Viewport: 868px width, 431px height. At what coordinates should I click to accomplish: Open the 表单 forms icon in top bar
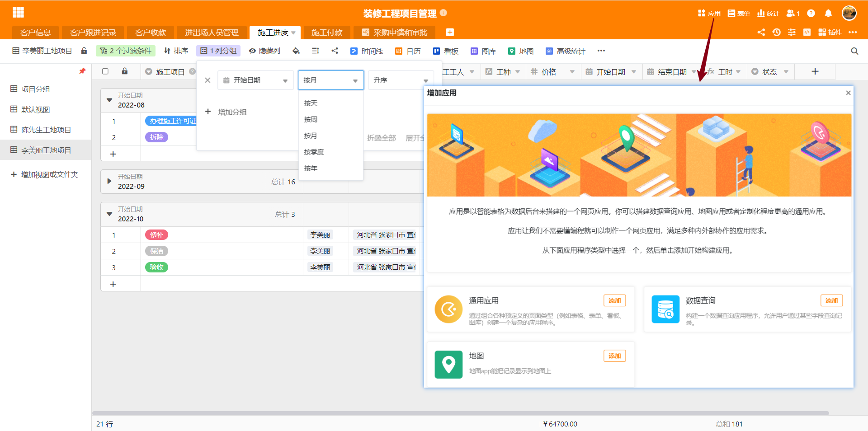pyautogui.click(x=738, y=13)
